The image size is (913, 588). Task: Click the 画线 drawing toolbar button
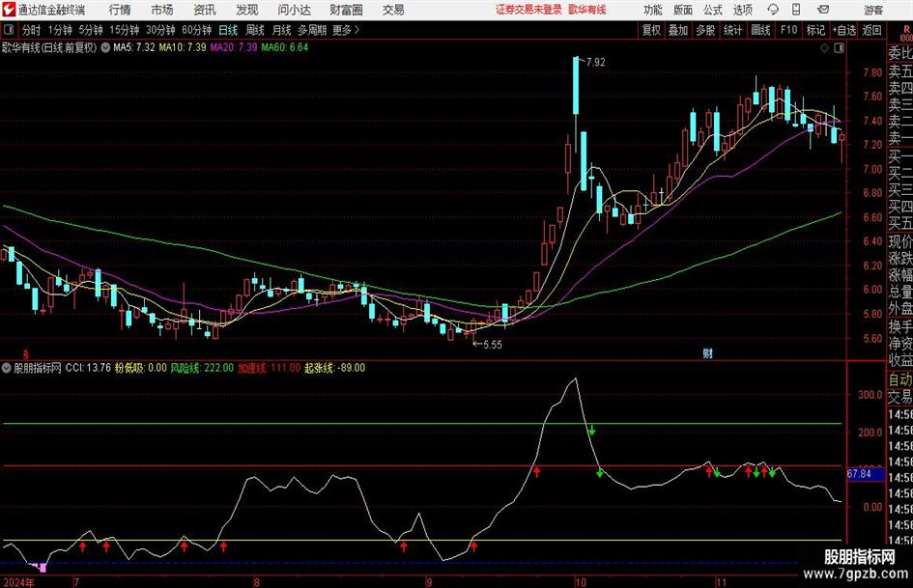760,30
